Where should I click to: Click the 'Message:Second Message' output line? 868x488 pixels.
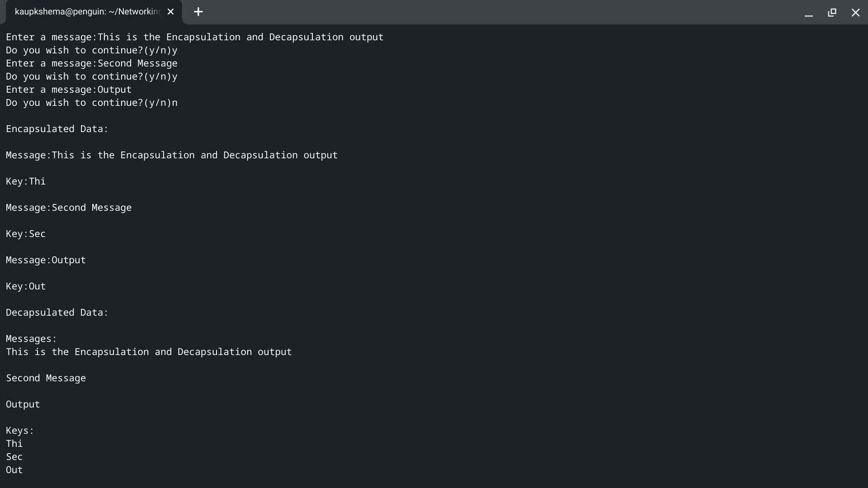[69, 208]
